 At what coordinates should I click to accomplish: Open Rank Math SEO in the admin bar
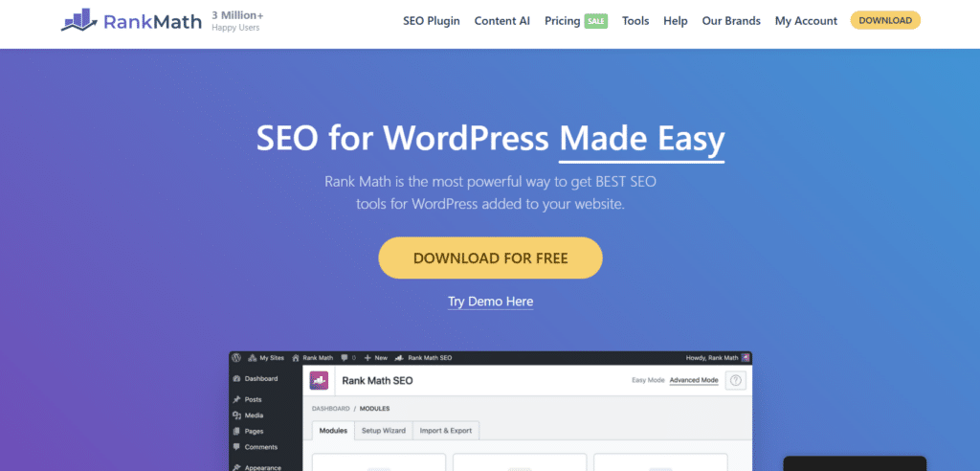(423, 358)
